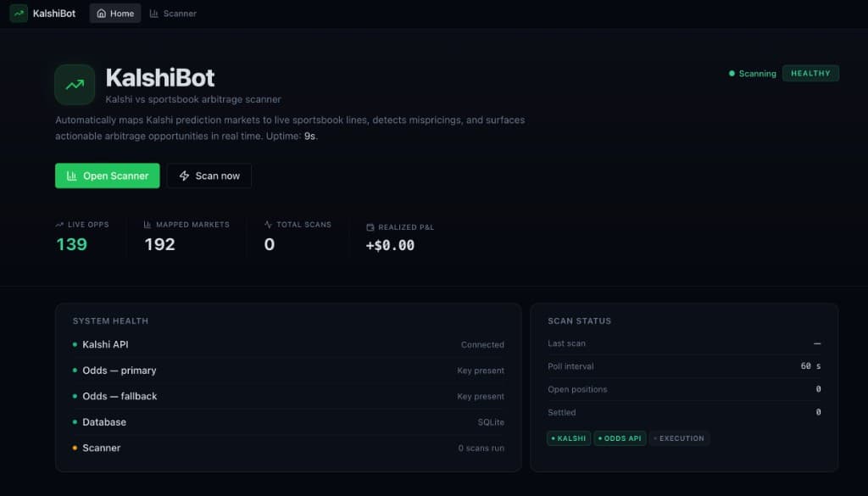Expand the Scan Status panel
This screenshot has width=868, height=496.
pos(581,320)
